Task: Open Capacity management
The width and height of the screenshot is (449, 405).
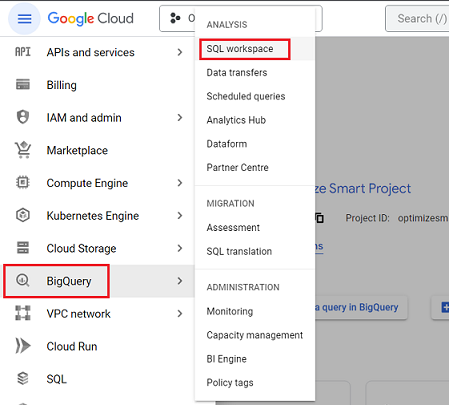Action: tap(255, 335)
